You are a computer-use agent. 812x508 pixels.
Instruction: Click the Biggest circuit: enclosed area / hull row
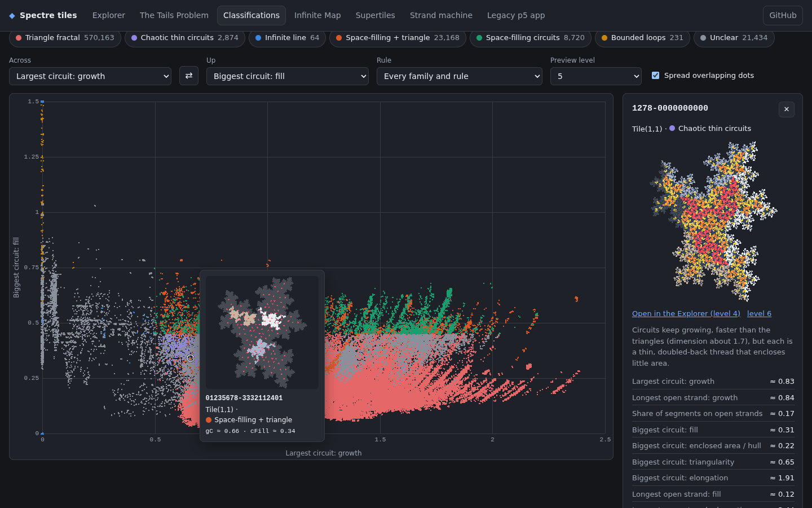point(713,446)
